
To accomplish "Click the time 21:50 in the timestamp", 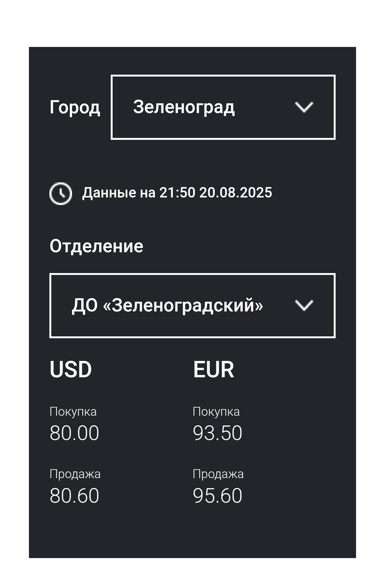I will coord(177,193).
